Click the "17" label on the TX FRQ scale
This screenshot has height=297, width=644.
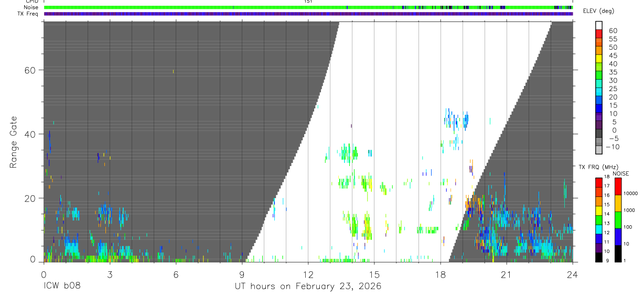pyautogui.click(x=607, y=186)
